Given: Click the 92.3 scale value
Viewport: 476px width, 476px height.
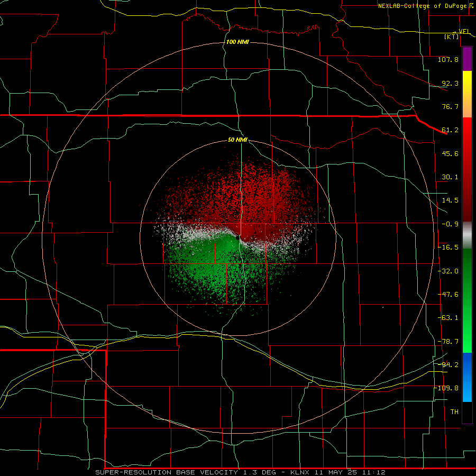Looking at the screenshot, I should 450,83.
